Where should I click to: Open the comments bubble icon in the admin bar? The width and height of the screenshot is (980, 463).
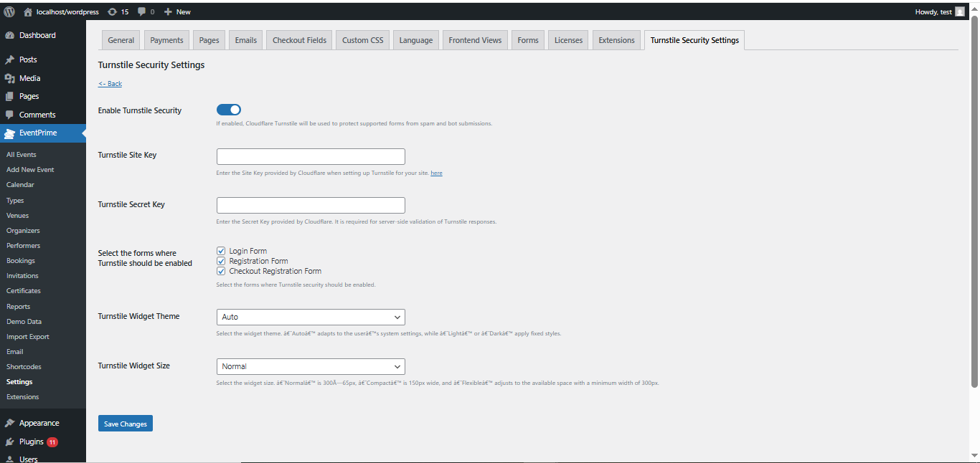point(142,11)
